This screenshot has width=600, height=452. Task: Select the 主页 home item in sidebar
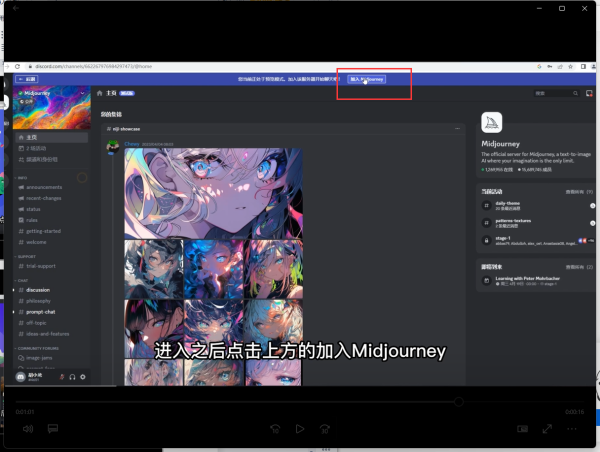[x=52, y=137]
